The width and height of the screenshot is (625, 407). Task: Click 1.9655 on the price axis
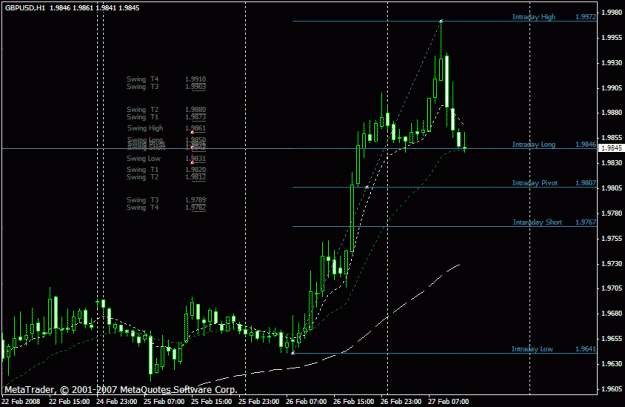pos(612,338)
